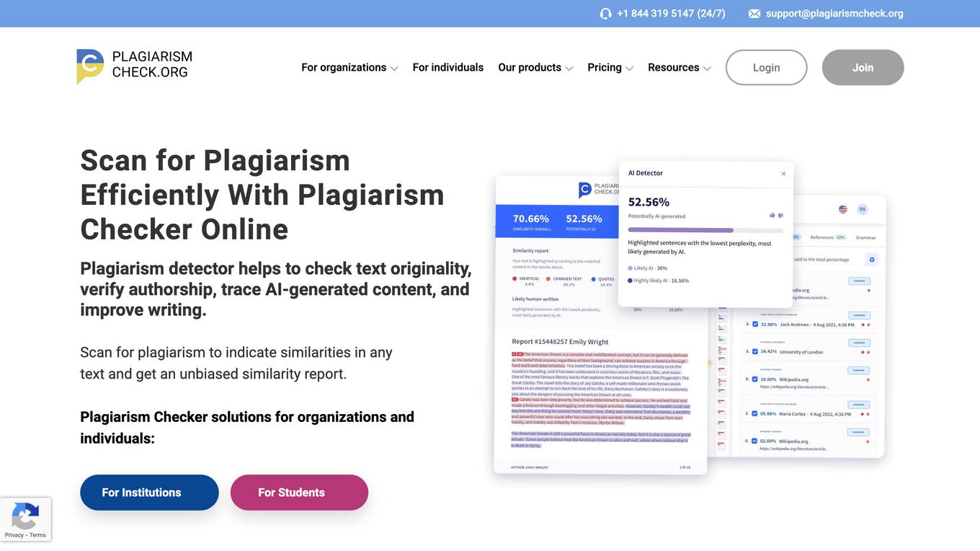
Task: Click the Join button
Action: 863,68
